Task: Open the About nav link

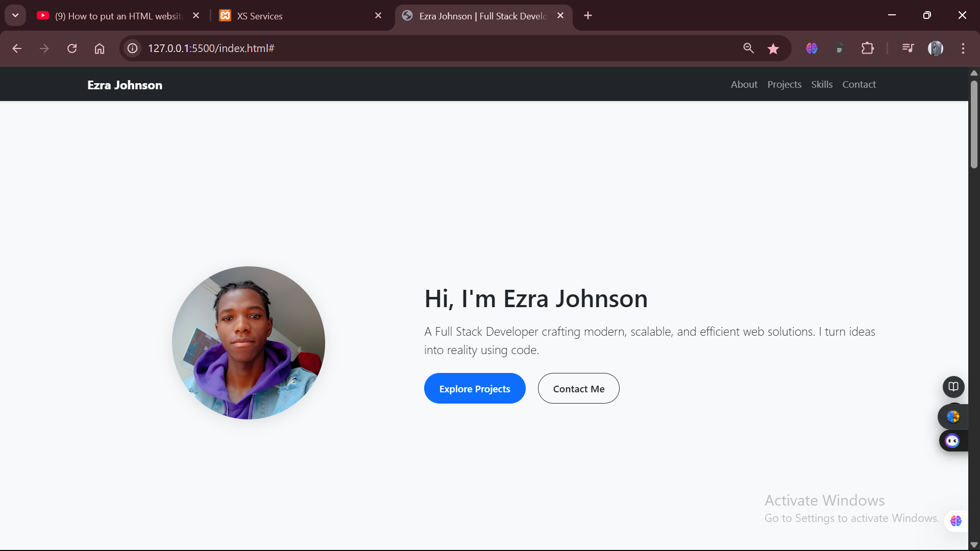Action: tap(744, 84)
